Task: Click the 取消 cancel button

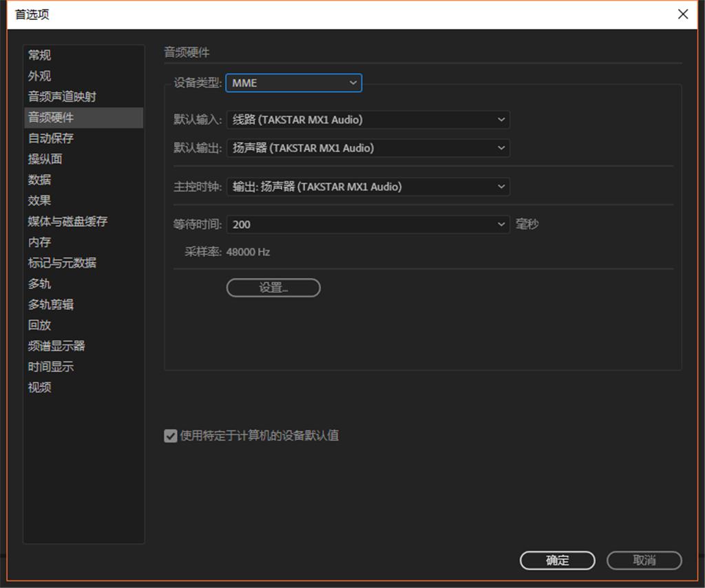Action: coord(643,560)
